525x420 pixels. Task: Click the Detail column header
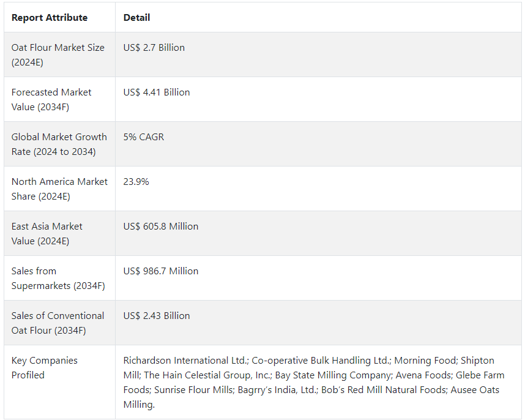[x=136, y=18]
